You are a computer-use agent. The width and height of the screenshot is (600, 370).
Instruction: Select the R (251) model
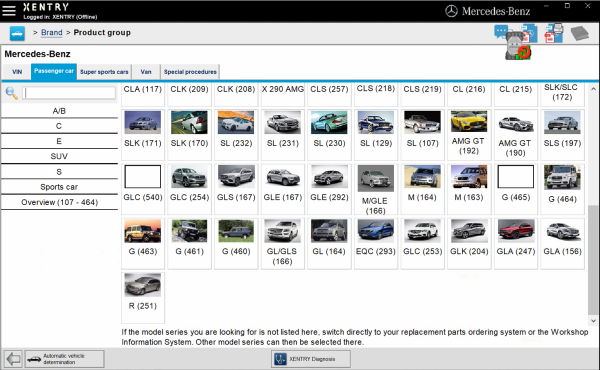tap(143, 298)
